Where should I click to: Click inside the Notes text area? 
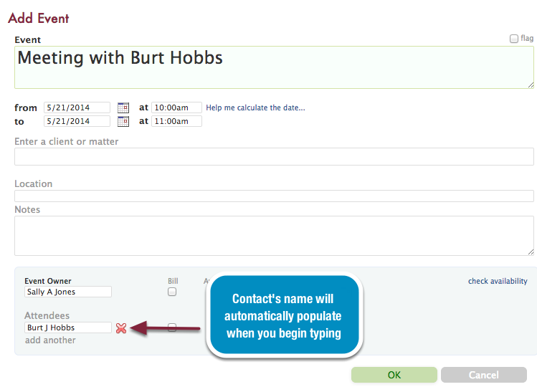point(274,236)
